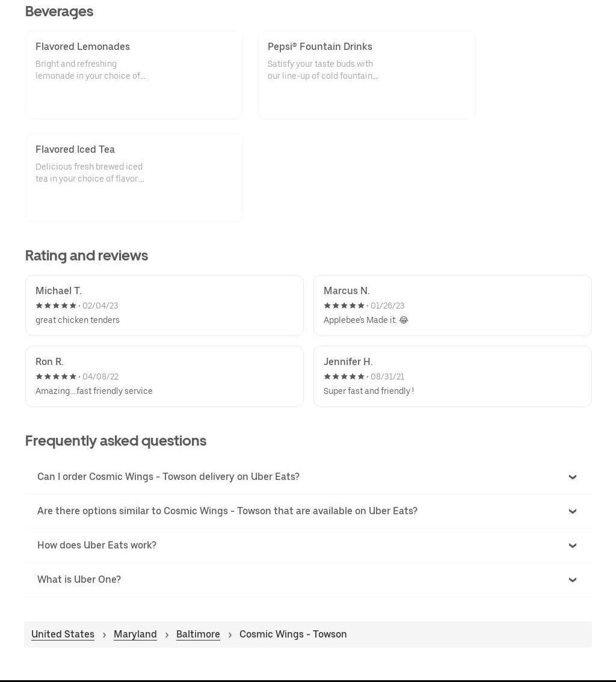Click star rating on Jennifer H.'s review
This screenshot has height=682, width=616.
pyautogui.click(x=344, y=376)
